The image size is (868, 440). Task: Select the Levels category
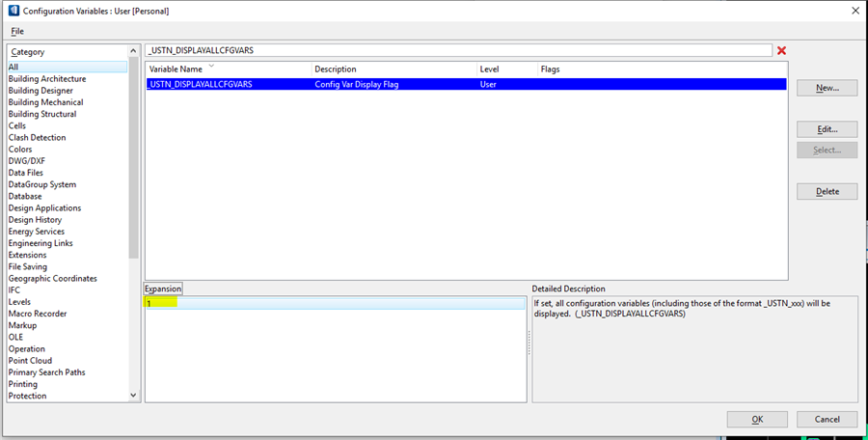pyautogui.click(x=19, y=301)
